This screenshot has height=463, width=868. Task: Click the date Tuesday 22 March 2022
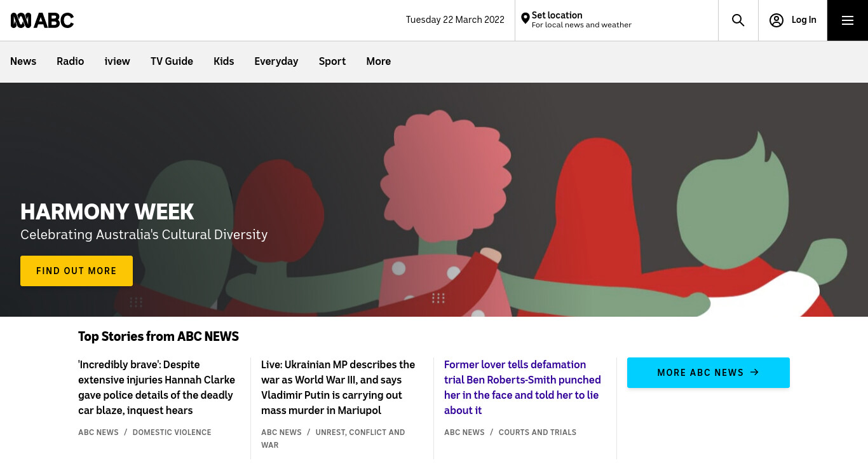[x=455, y=20]
